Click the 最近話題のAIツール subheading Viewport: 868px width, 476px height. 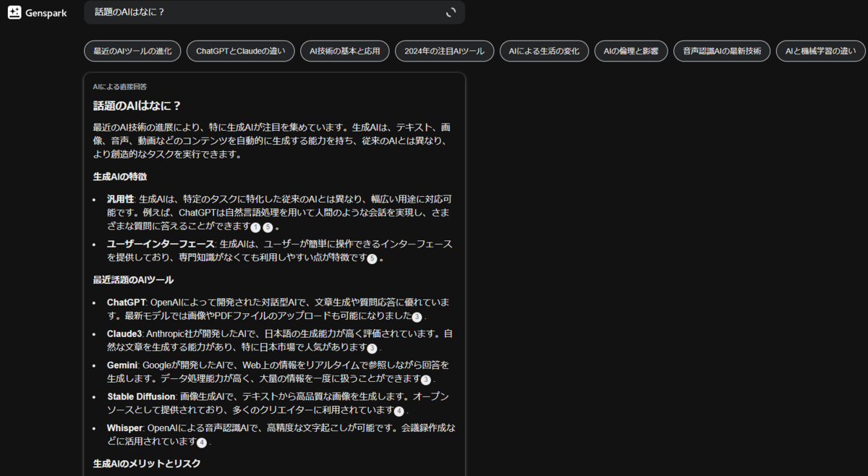coord(133,279)
